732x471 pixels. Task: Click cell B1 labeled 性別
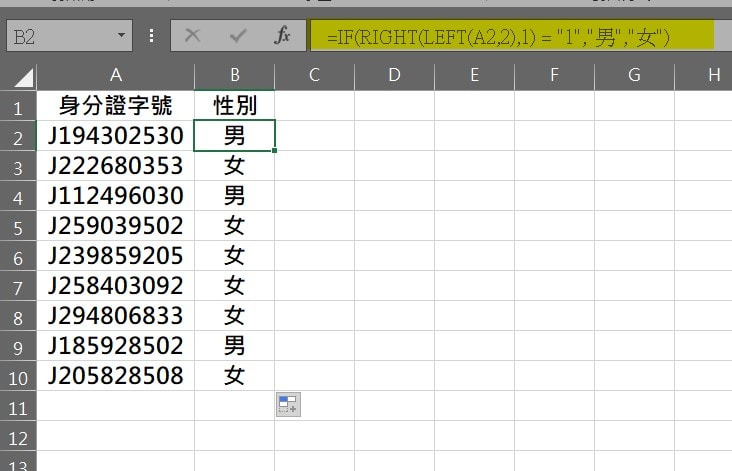coord(234,106)
